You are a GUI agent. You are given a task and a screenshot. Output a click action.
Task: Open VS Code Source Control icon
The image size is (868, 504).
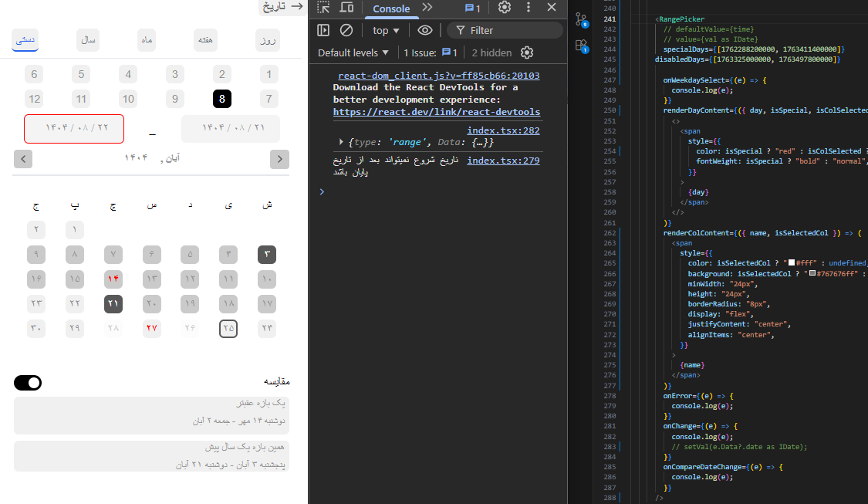click(581, 20)
